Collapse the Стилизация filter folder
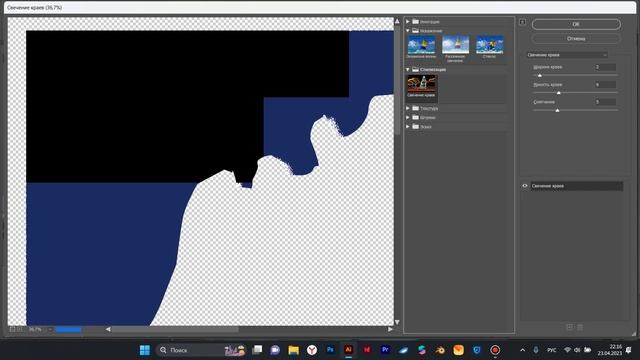 coord(408,69)
